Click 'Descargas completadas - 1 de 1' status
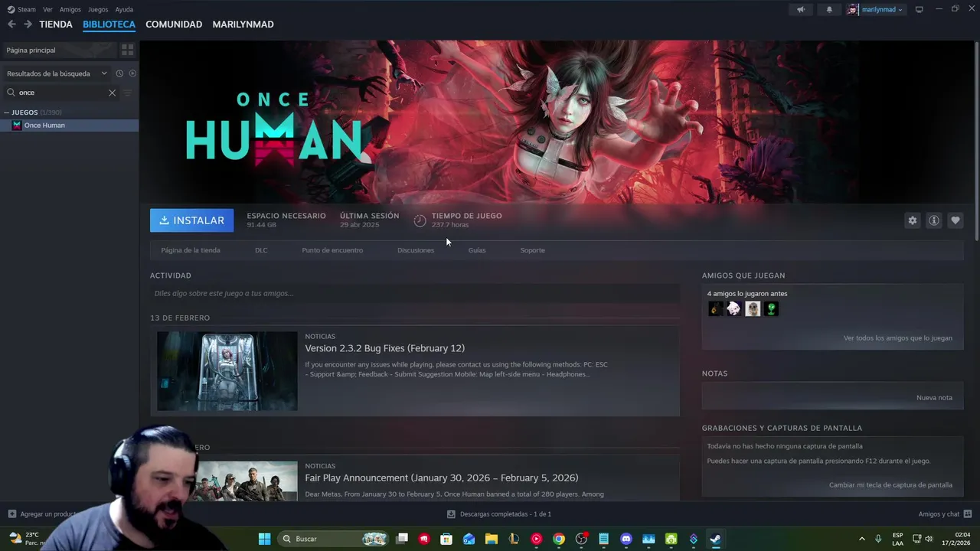Viewport: 980px width, 551px height. (x=505, y=514)
